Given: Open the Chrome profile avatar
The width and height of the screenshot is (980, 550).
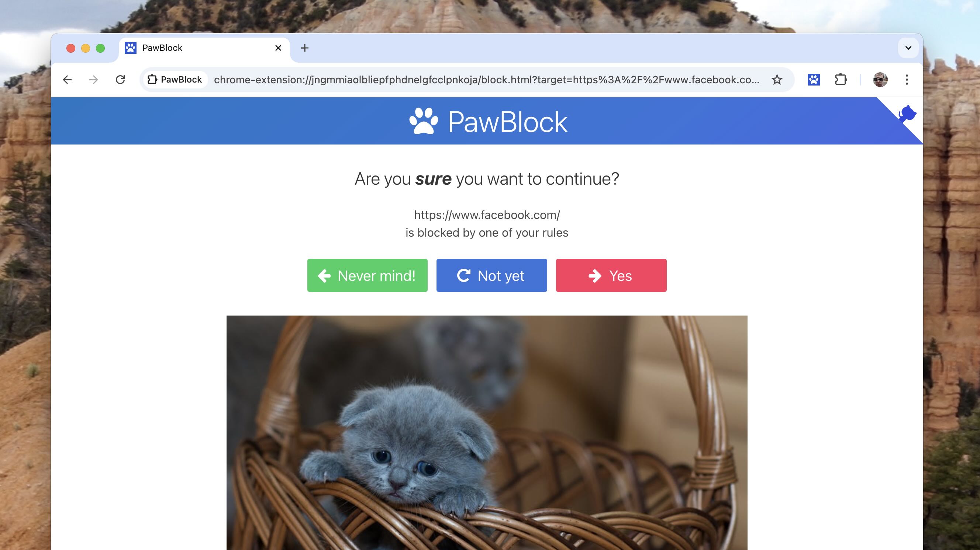Looking at the screenshot, I should 880,79.
